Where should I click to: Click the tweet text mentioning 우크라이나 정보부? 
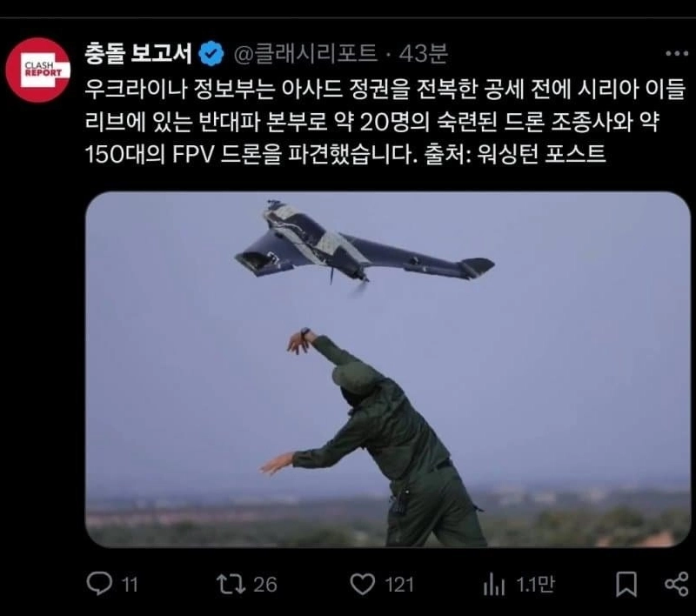(x=385, y=121)
